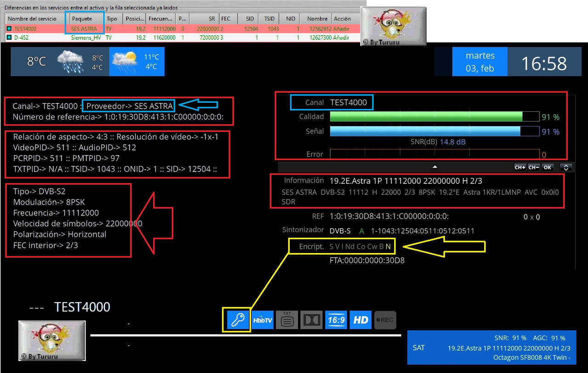This screenshot has height=373, width=588.
Task: Click the TSID column header
Action: point(269,19)
